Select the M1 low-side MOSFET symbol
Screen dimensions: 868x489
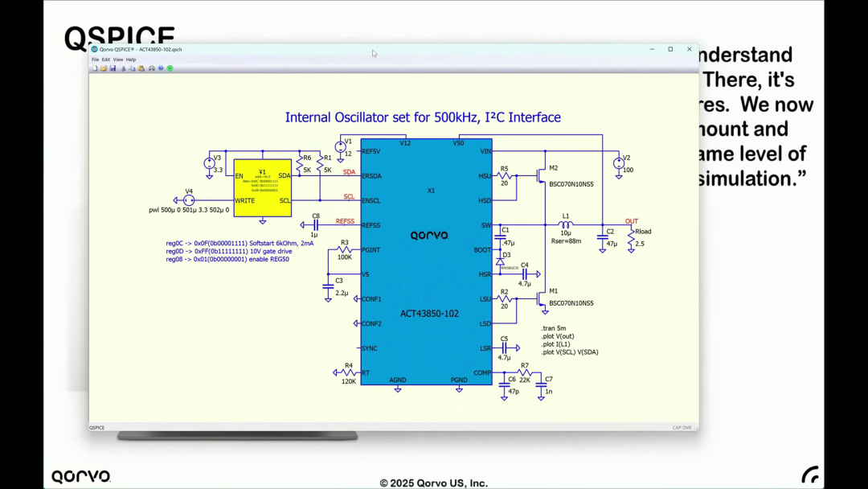(x=542, y=299)
